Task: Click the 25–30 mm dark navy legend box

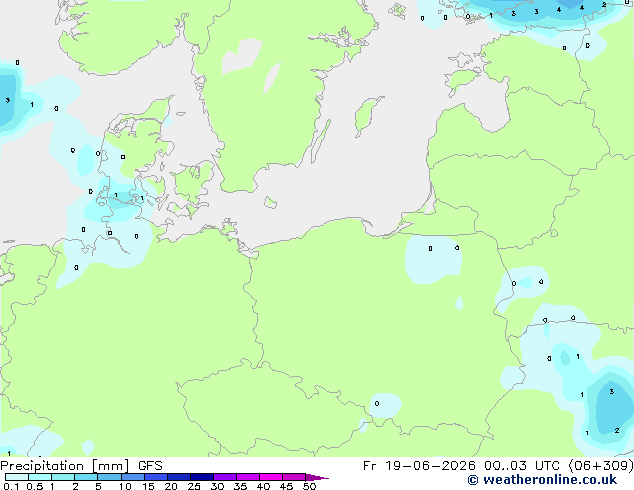Action: pos(201,477)
